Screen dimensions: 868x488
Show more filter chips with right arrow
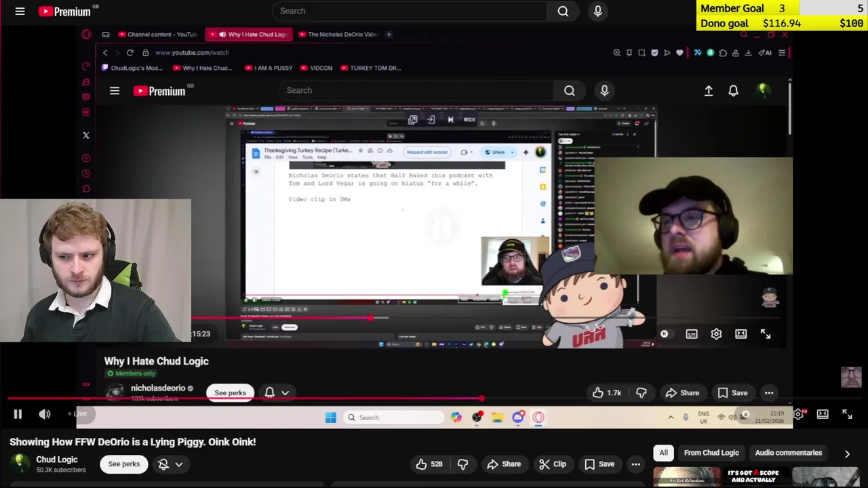[847, 453]
